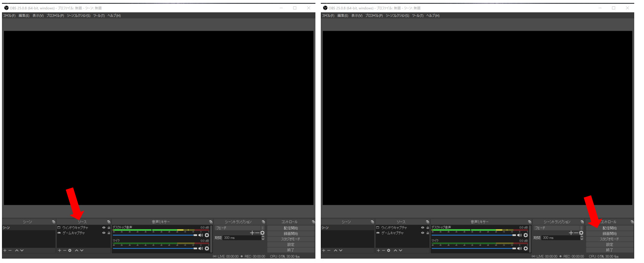Mute desktop audio speaker icon in left window
This screenshot has width=644, height=263.
coord(200,235)
